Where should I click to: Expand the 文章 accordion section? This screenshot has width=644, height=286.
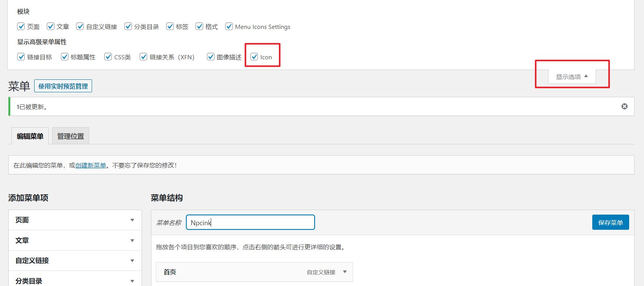point(132,240)
